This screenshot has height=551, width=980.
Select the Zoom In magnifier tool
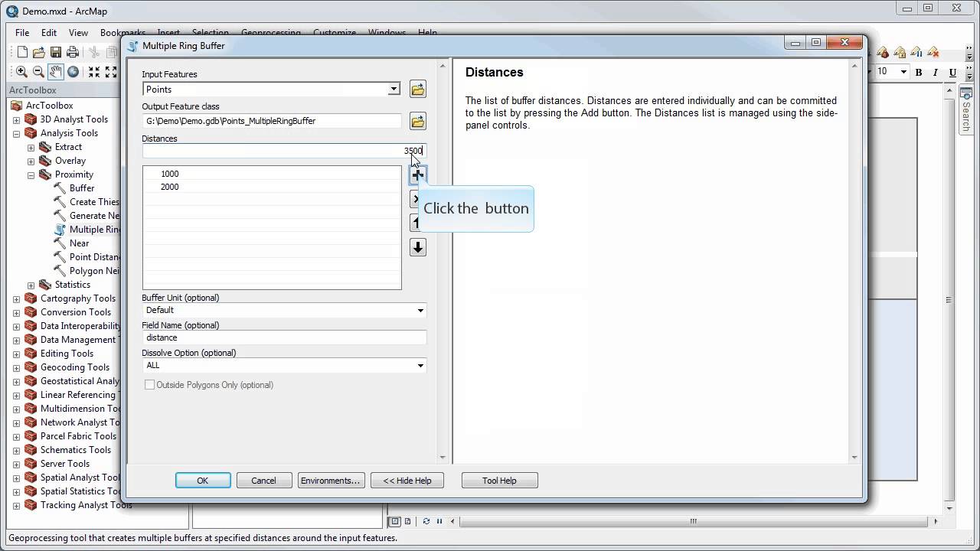[21, 72]
